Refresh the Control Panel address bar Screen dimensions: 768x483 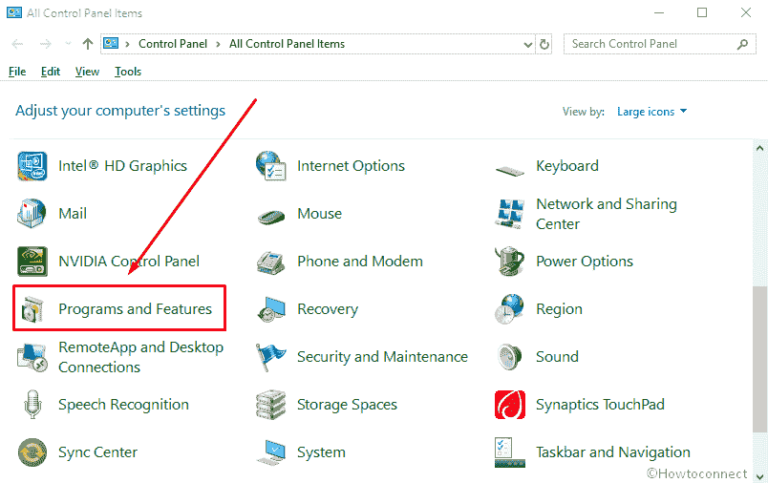tap(544, 44)
